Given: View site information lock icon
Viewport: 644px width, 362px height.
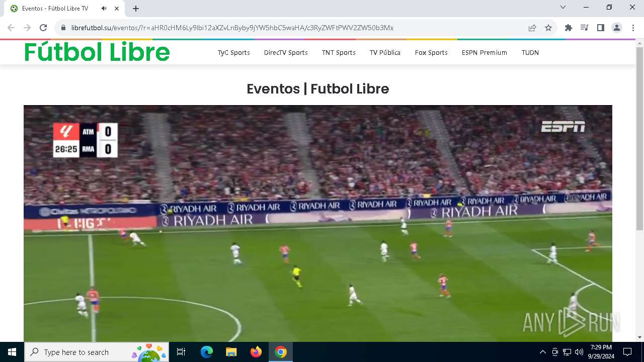Looking at the screenshot, I should coord(63,28).
